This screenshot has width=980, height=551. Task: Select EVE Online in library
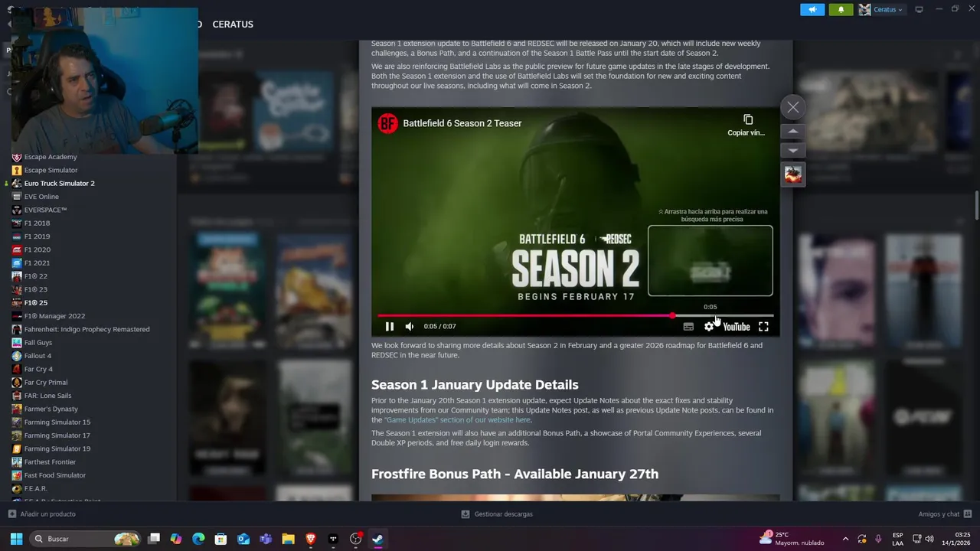tap(41, 197)
